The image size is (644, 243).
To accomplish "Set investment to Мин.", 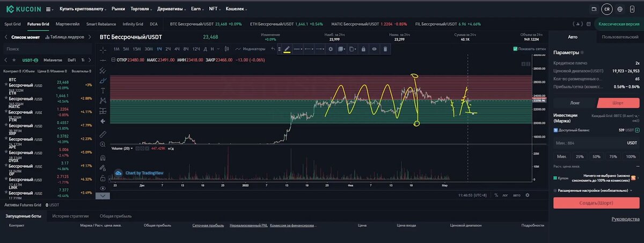I will click(x=561, y=156).
